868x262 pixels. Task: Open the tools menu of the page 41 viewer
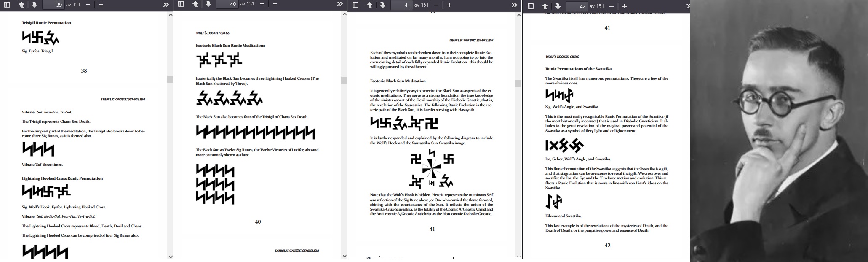point(514,5)
